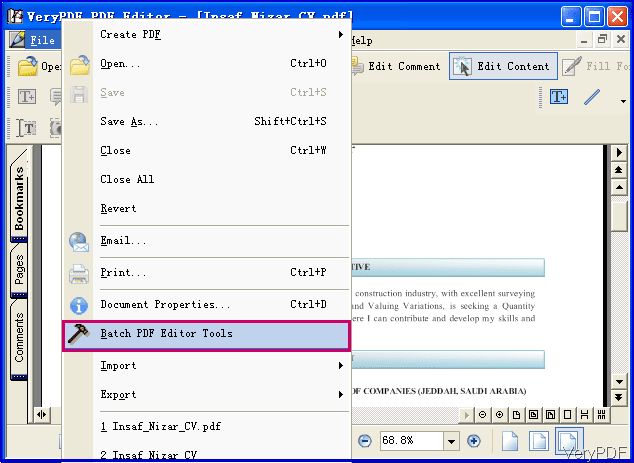Click the 68.8% zoom input field
Screen dimensions: 634x463
tap(412, 441)
